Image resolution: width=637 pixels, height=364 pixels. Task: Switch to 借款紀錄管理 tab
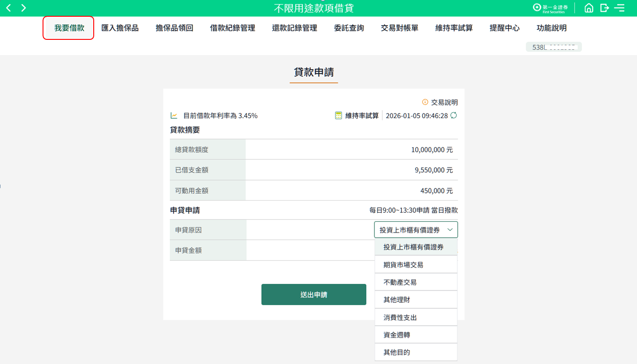pos(232,28)
